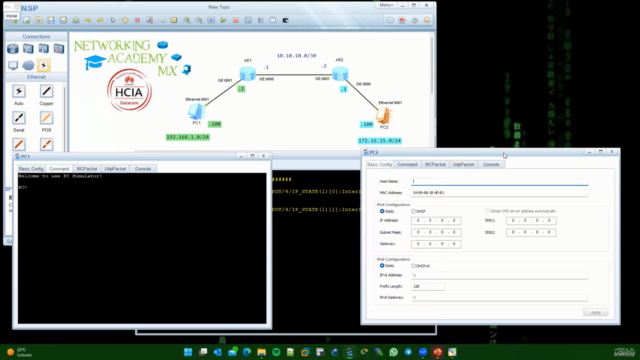Click the DNS1 field in PC2
Screen dimensions: 640x360
pyautogui.click(x=531, y=220)
